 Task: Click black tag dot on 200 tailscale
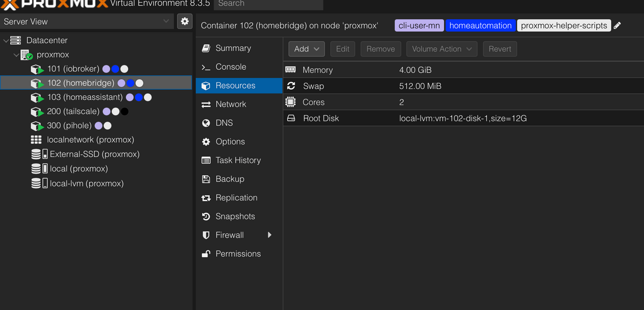pyautogui.click(x=125, y=112)
